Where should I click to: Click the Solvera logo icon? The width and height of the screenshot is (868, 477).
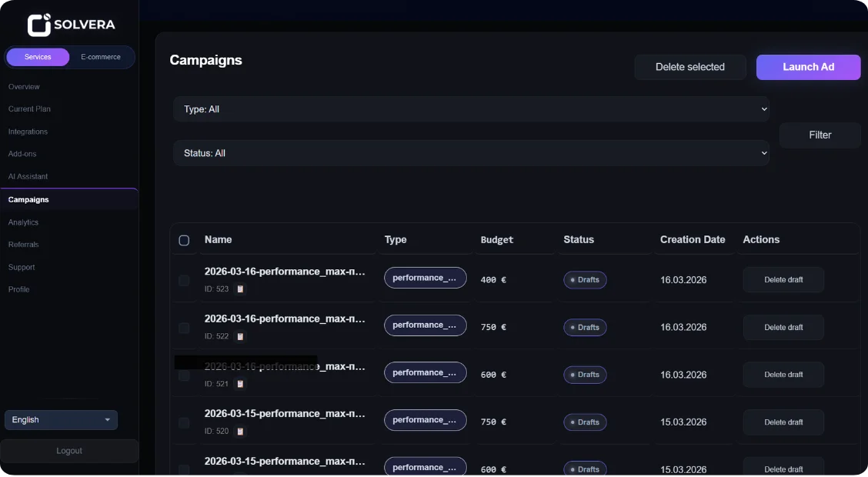39,25
